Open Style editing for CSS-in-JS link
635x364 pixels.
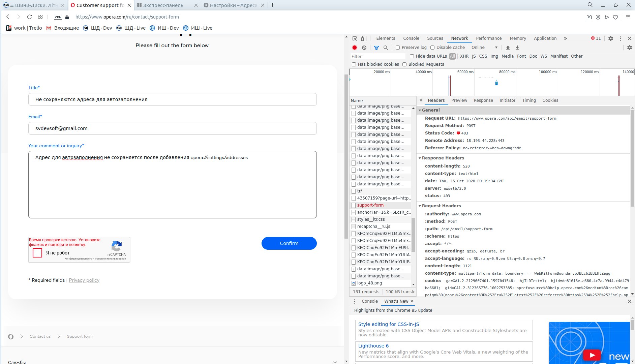(389, 325)
